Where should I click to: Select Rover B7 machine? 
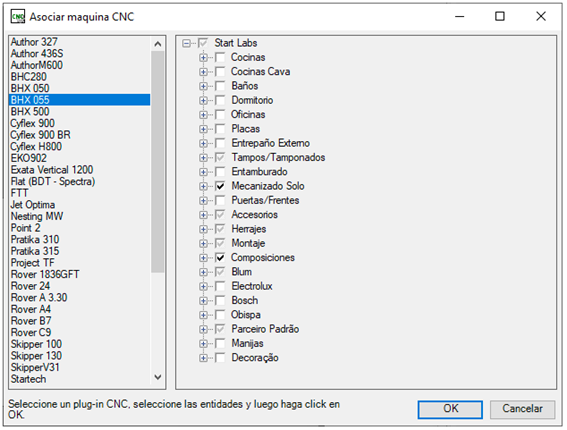point(80,321)
